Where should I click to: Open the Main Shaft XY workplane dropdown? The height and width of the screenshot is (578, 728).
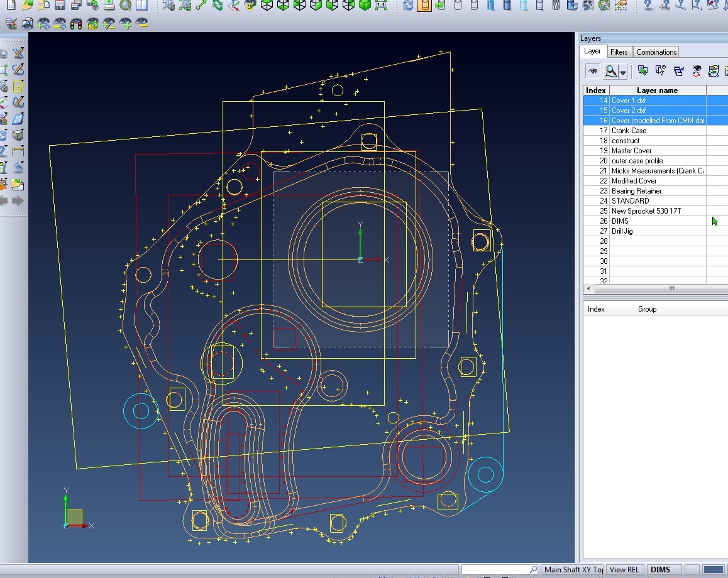coord(573,570)
